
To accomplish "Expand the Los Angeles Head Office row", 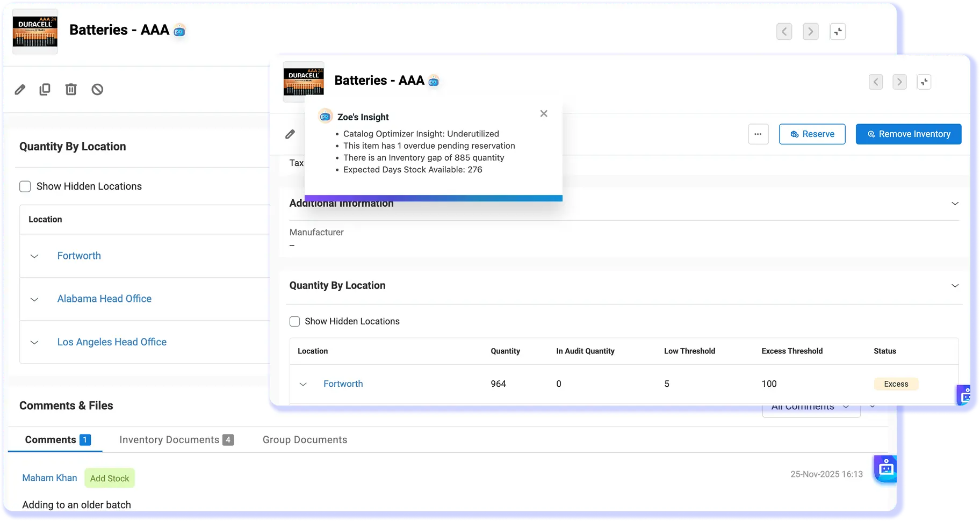I will pos(34,342).
